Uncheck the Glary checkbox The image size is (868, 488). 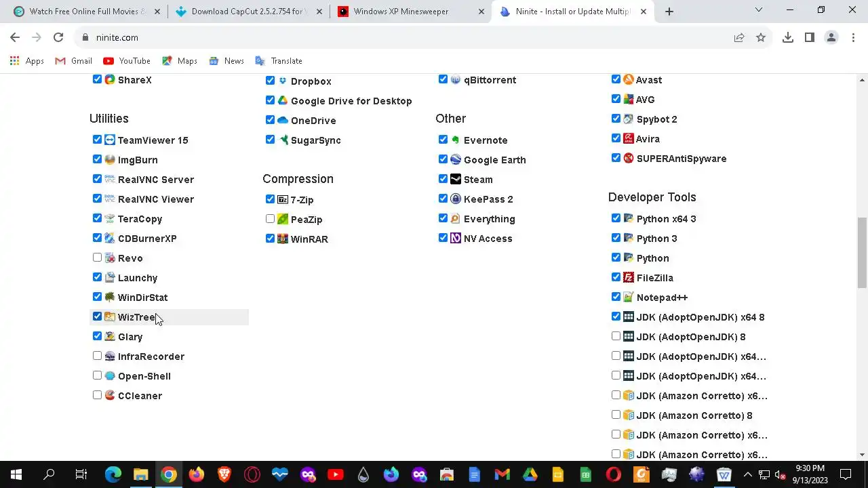click(x=97, y=336)
